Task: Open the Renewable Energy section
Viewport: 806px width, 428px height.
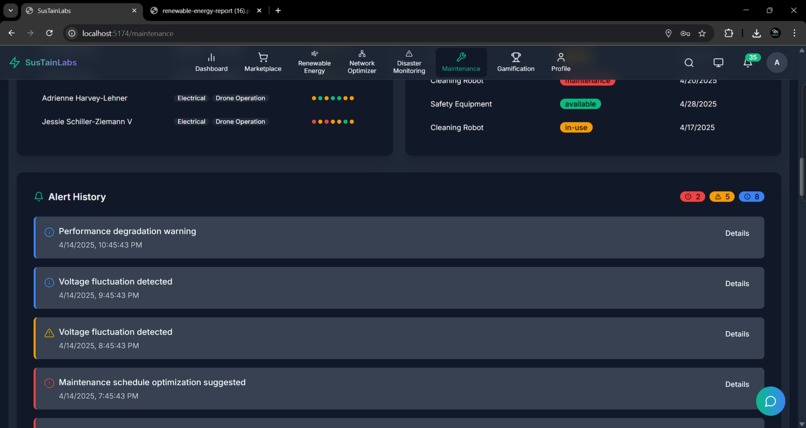Action: coord(314,62)
